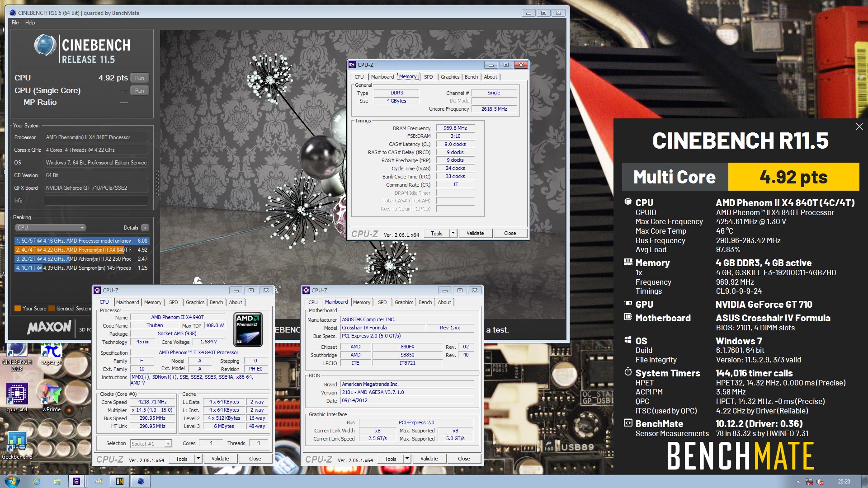The width and height of the screenshot is (868, 488).
Task: Click the DRAM Frequency value 969.8 MHz
Action: click(x=455, y=128)
